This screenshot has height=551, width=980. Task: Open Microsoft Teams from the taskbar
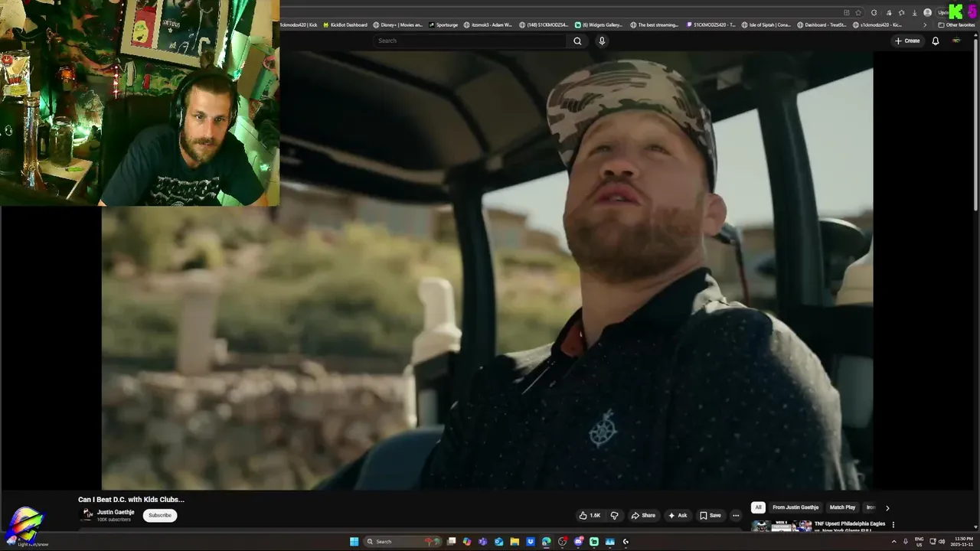point(483,542)
